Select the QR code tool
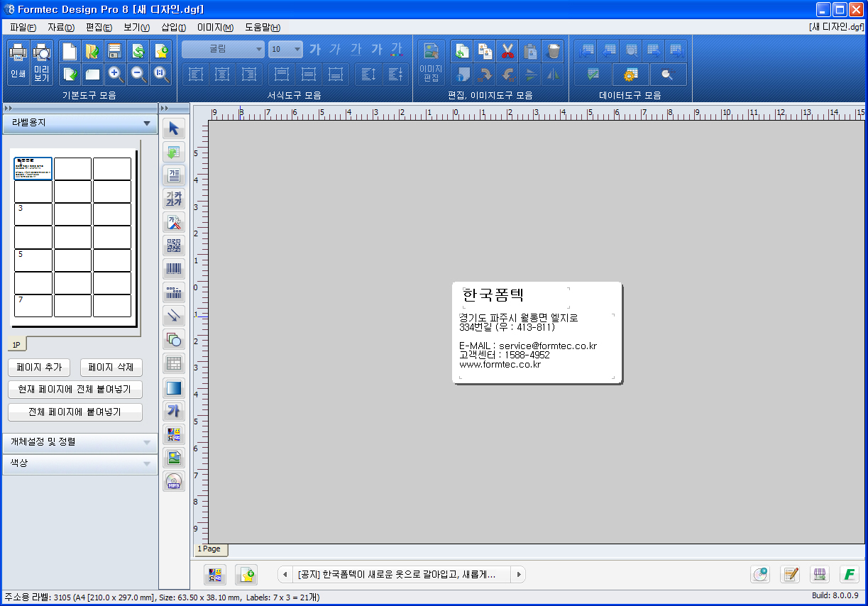This screenshot has height=606, width=868. 174,246
